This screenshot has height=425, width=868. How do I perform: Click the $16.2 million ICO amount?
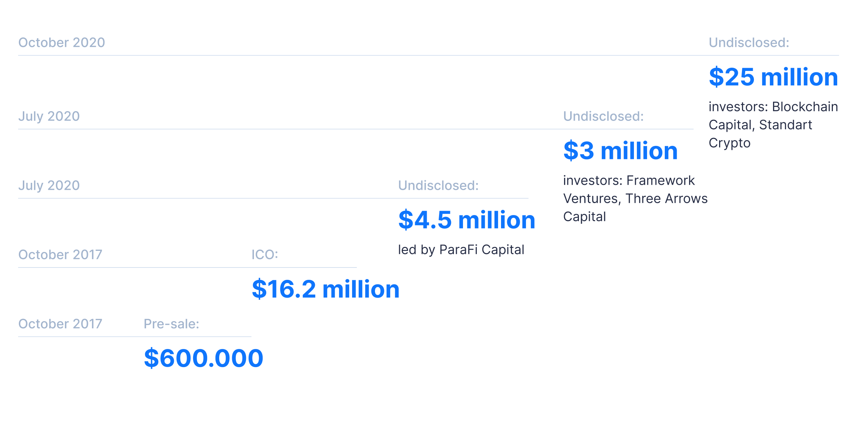click(x=326, y=289)
